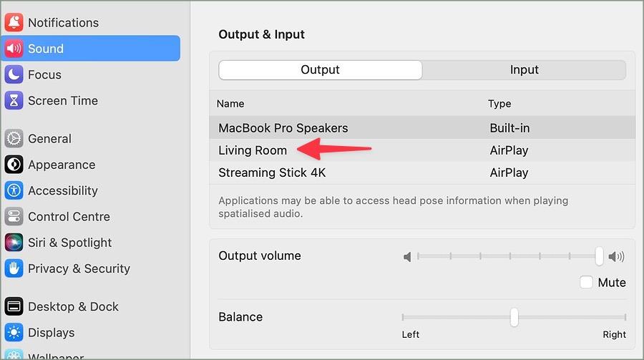Switch to the Output tab
Viewport: 644px width, 360px height.
point(320,70)
